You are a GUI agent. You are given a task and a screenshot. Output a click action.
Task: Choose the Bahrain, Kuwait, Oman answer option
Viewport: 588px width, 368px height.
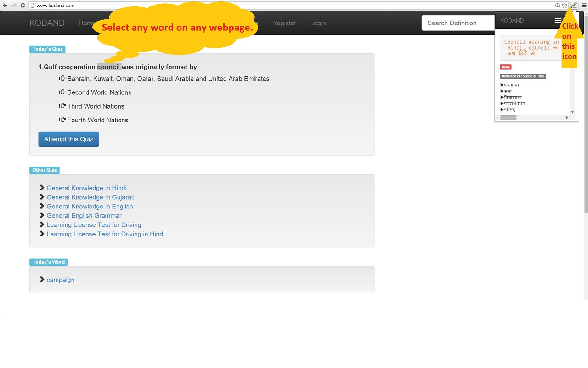168,79
